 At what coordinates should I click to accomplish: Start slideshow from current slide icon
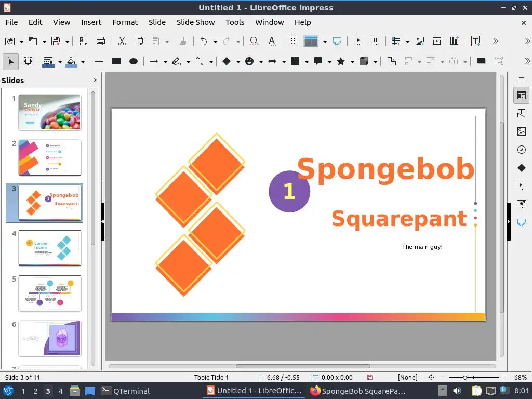tap(376, 41)
